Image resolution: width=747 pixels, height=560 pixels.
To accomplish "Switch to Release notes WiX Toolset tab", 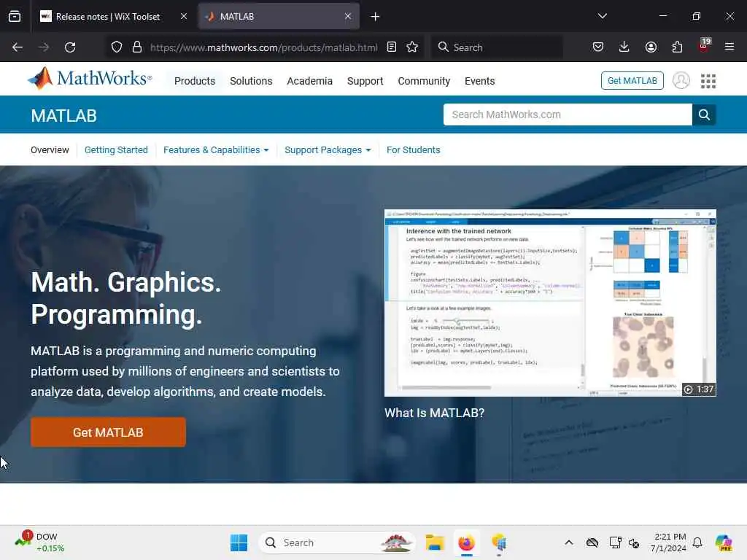I will pos(108,17).
